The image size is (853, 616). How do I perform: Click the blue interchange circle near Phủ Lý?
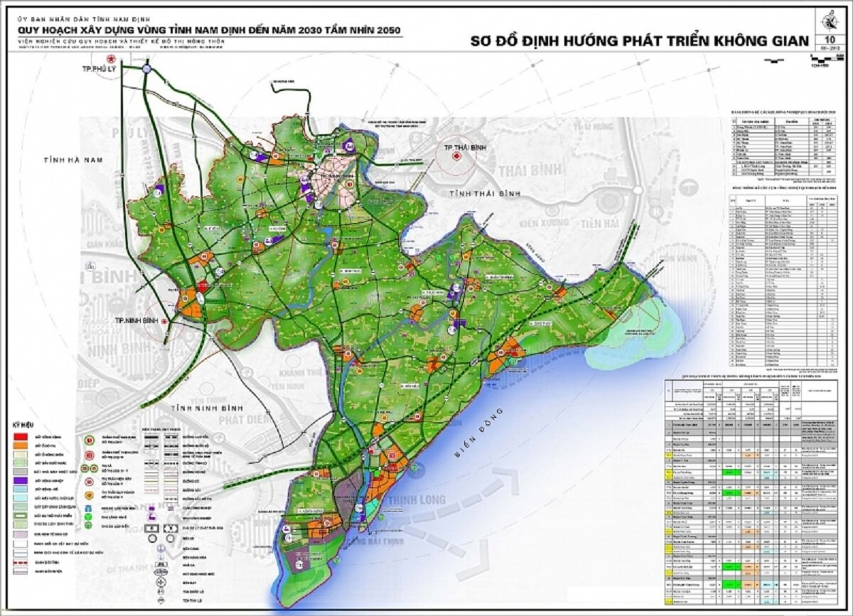click(146, 69)
